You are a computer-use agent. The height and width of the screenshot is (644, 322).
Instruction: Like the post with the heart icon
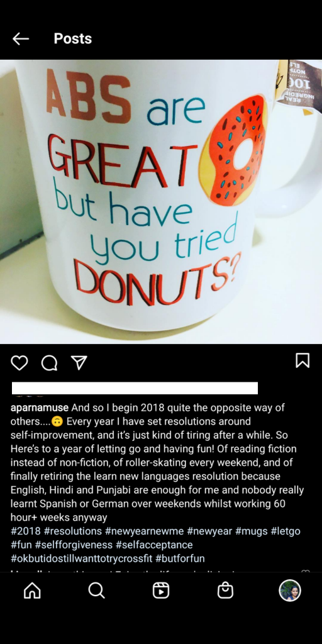[x=19, y=363]
